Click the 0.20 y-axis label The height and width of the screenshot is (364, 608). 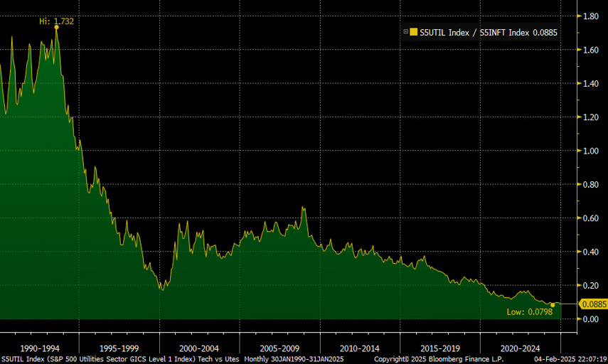[591, 285]
